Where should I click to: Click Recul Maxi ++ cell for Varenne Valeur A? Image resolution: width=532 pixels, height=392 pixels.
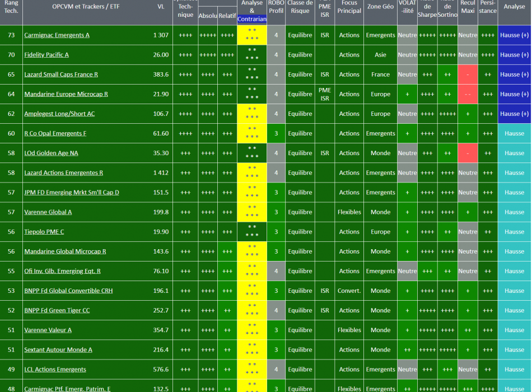point(468,330)
